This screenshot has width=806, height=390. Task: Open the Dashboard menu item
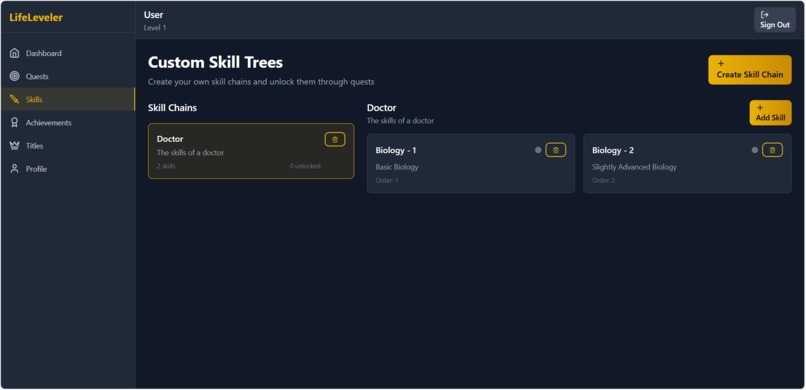[68, 53]
